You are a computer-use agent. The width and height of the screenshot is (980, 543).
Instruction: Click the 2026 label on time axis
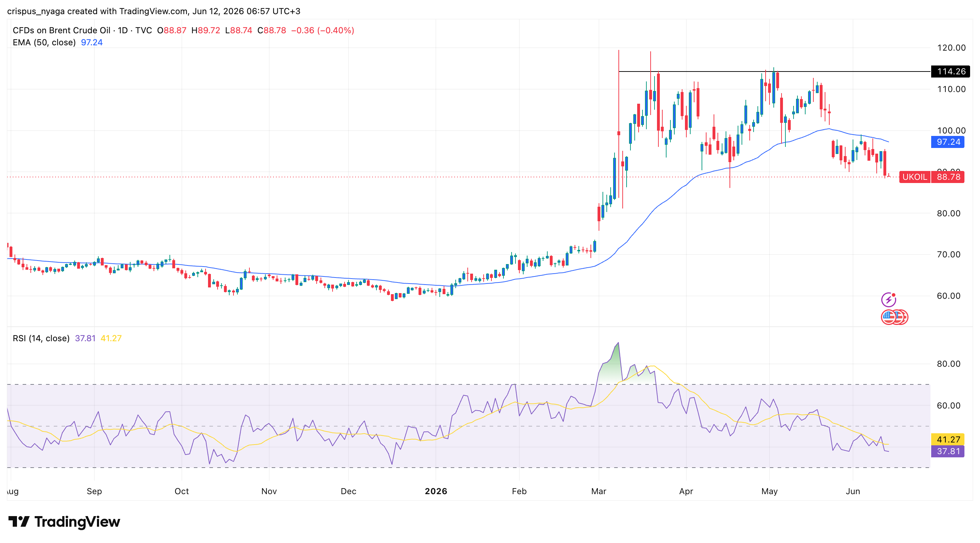click(x=436, y=491)
